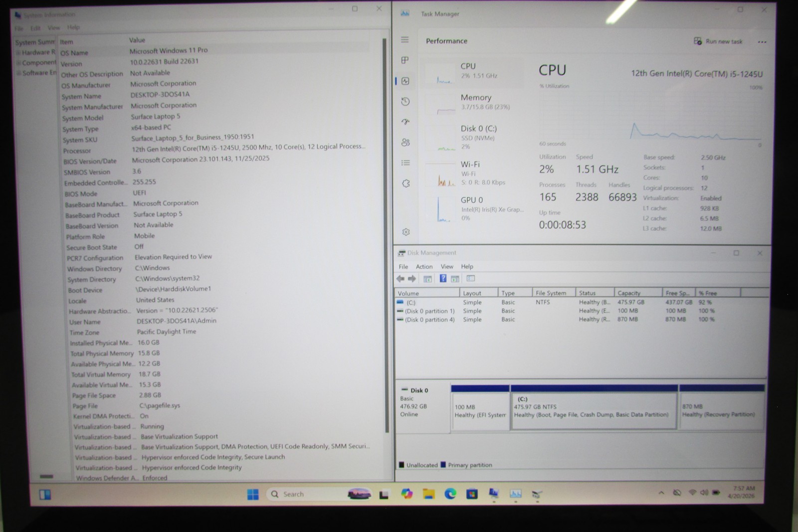Sort by Capacity column header
The image size is (798, 532).
(x=637, y=293)
